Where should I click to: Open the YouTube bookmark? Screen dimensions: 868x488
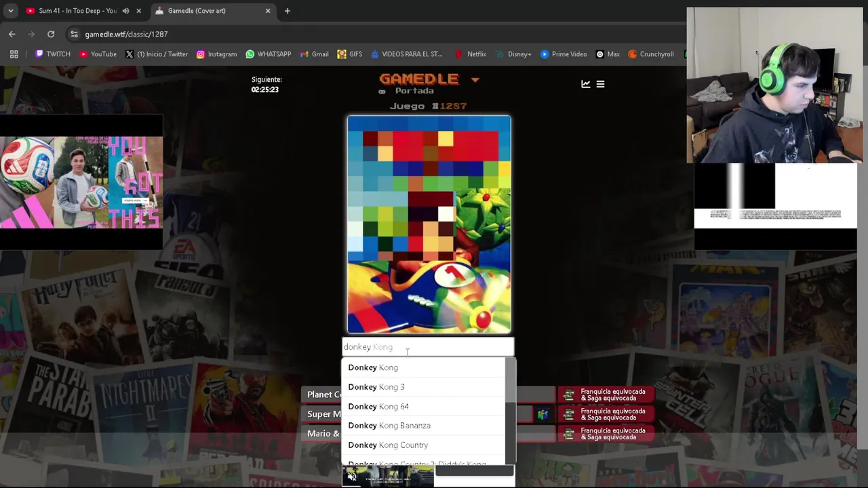[98, 54]
